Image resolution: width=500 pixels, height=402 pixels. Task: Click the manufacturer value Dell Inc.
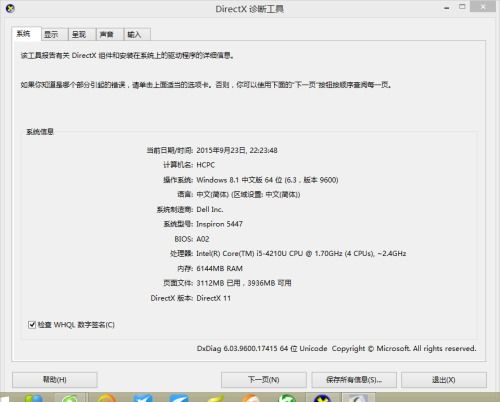tap(210, 209)
